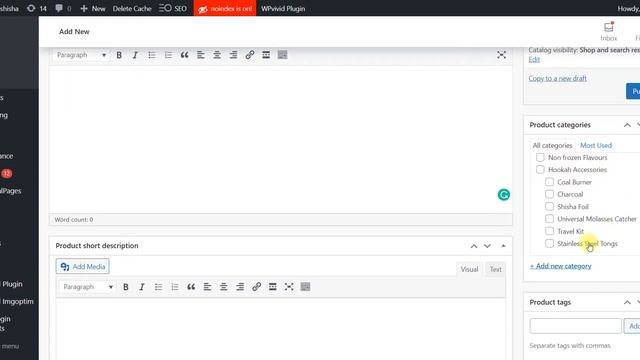Switch to Most Used categories tab
This screenshot has width=640, height=360.
coord(596,145)
